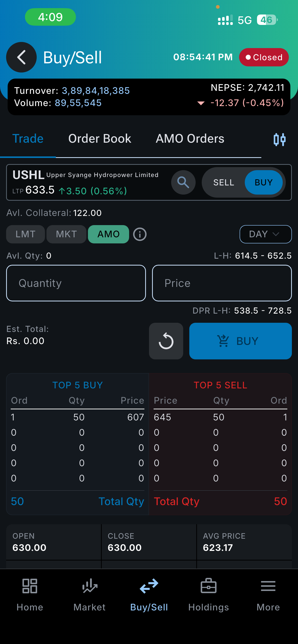Tap the TOP 5 SELL header
This screenshot has height=644, width=298.
(x=221, y=385)
